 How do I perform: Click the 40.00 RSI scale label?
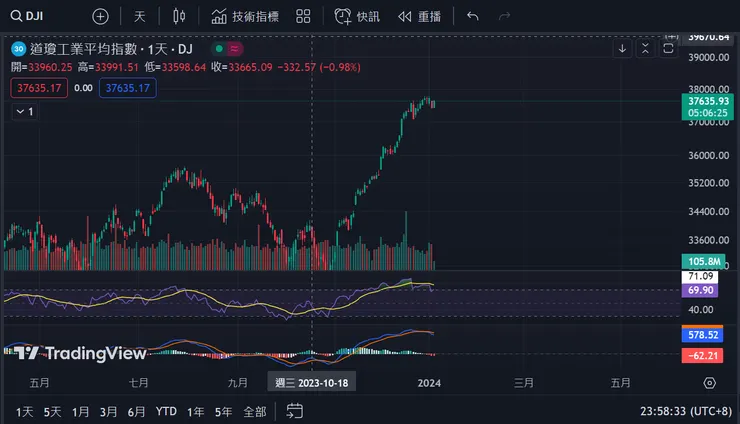point(700,310)
